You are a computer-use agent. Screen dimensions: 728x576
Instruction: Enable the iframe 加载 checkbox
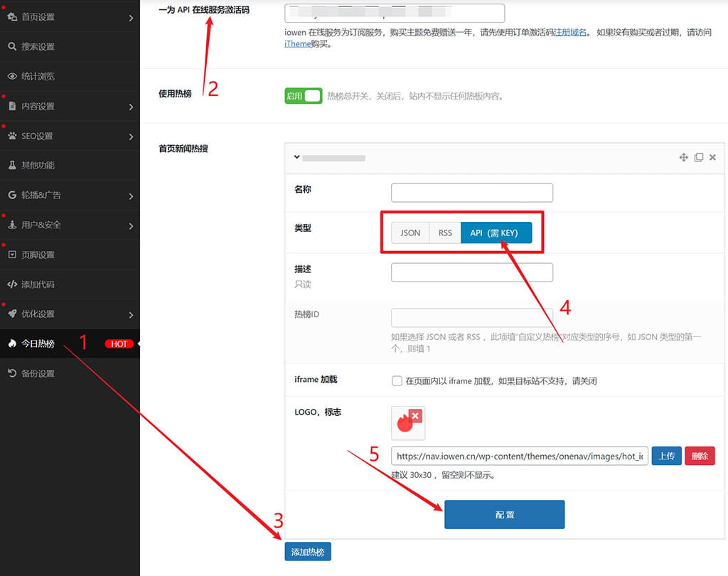(397, 380)
